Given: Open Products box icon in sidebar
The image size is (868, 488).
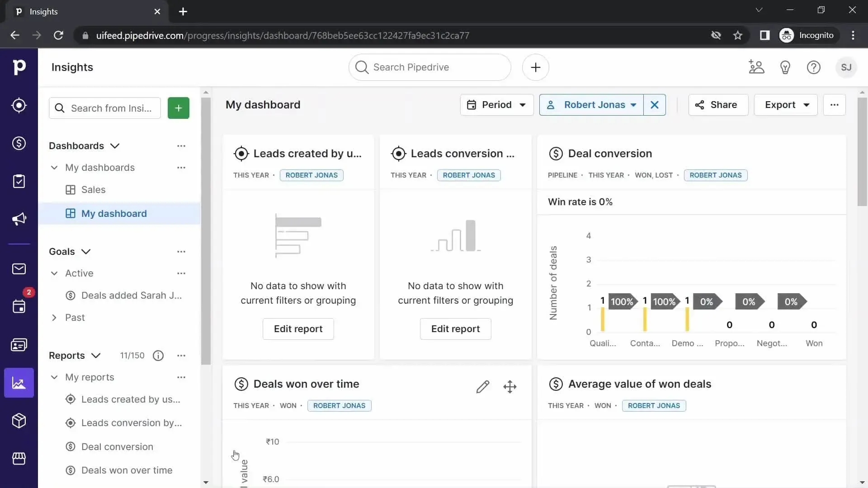Looking at the screenshot, I should tap(19, 421).
